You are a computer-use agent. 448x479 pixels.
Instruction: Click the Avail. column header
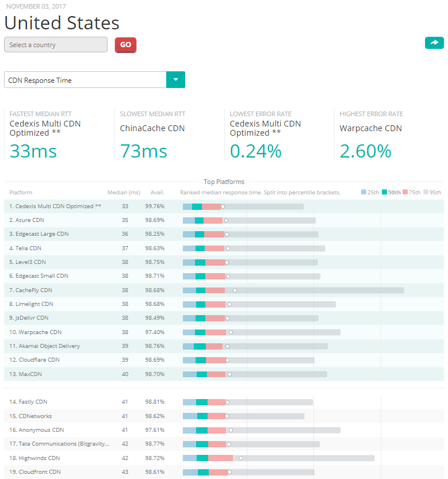[x=158, y=193]
